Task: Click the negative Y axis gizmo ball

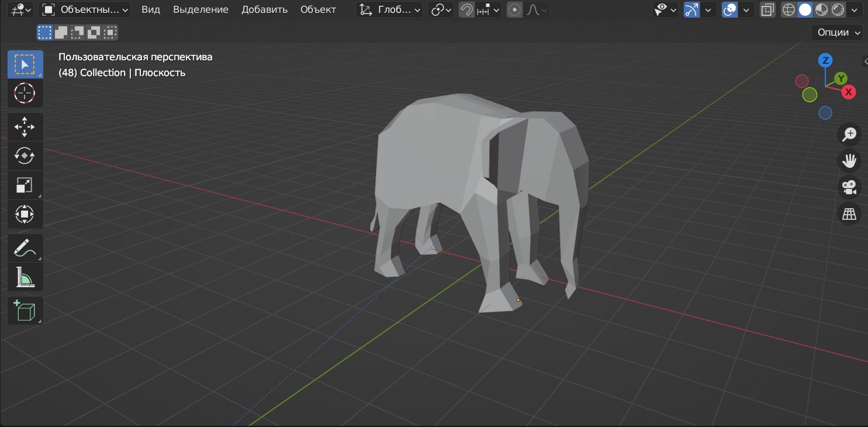Action: (x=810, y=95)
